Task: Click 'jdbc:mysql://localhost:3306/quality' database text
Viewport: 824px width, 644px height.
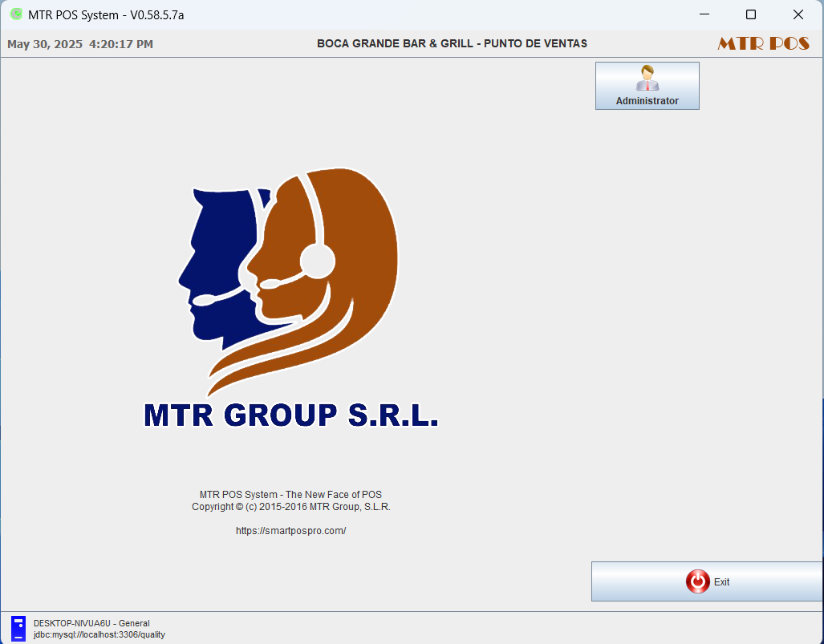Action: (99, 634)
